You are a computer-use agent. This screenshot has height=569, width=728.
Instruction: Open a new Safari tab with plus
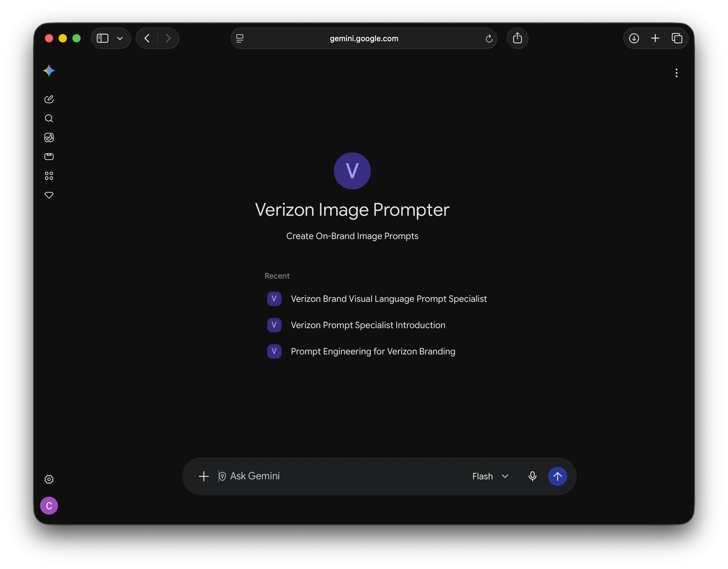655,38
